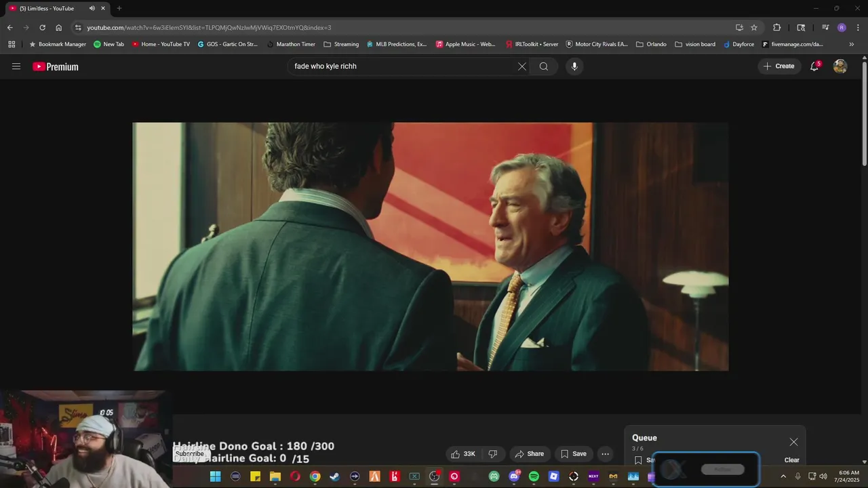Image resolution: width=868 pixels, height=488 pixels.
Task: Mute the tab via speaker icon
Action: coord(92,8)
